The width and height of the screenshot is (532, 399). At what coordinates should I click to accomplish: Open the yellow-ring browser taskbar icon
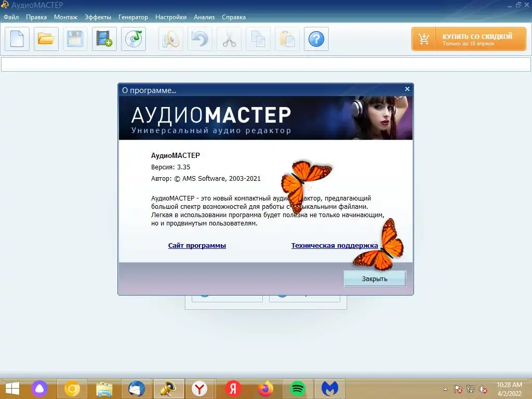(x=72, y=389)
